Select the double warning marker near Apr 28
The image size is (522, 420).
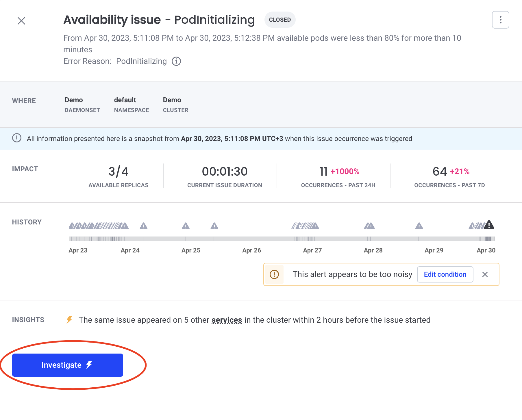tap(369, 226)
